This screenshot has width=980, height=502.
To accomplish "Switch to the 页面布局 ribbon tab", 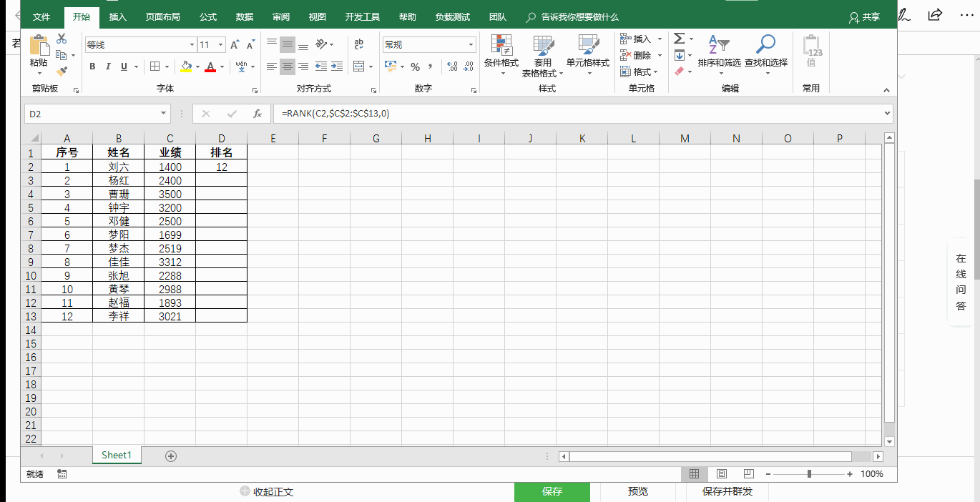I will tap(163, 16).
